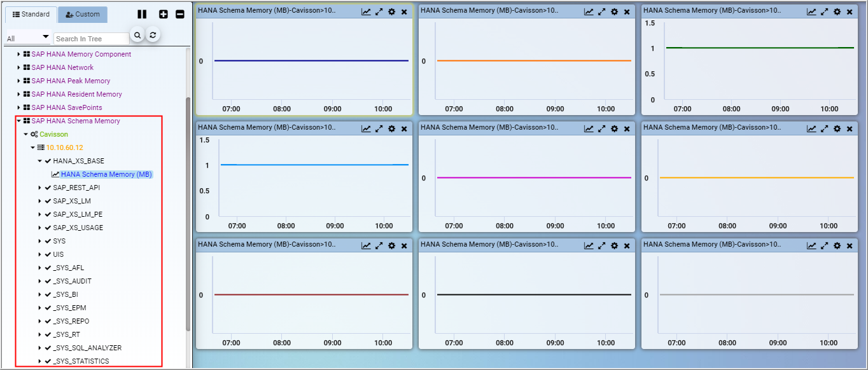Select the _SYS_STATISTICS tree row
Screen dimensions: 868x370
point(81,361)
